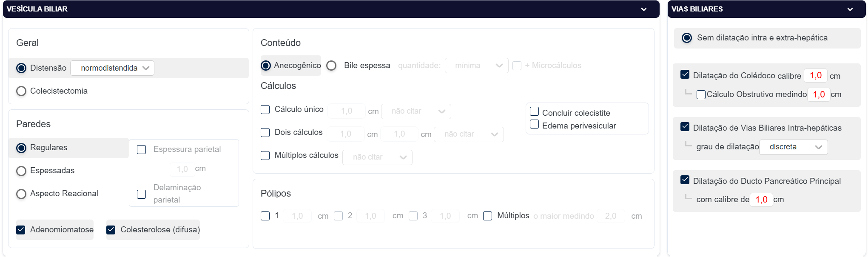868x257 pixels.
Task: Select Espessadas wall option
Action: (x=21, y=171)
